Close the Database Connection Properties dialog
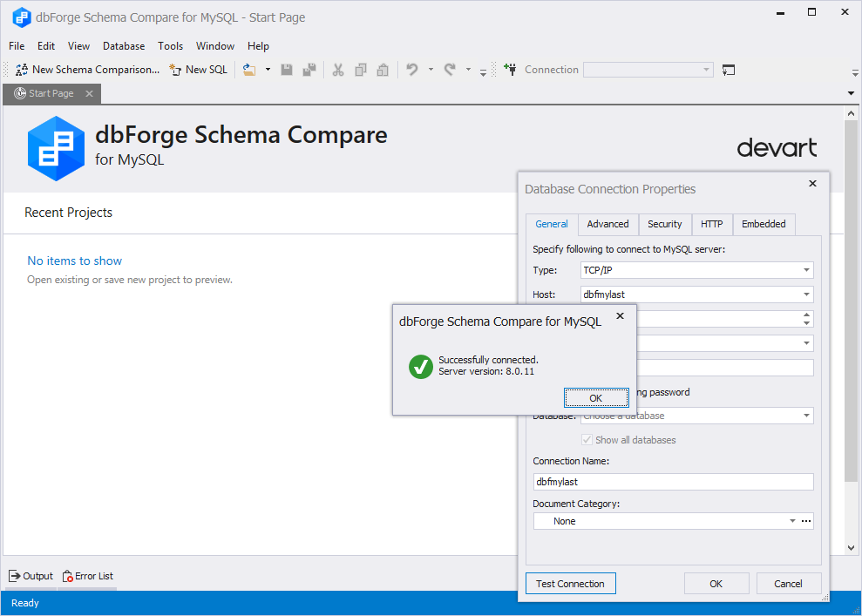Viewport: 862px width, 616px height. click(x=812, y=184)
